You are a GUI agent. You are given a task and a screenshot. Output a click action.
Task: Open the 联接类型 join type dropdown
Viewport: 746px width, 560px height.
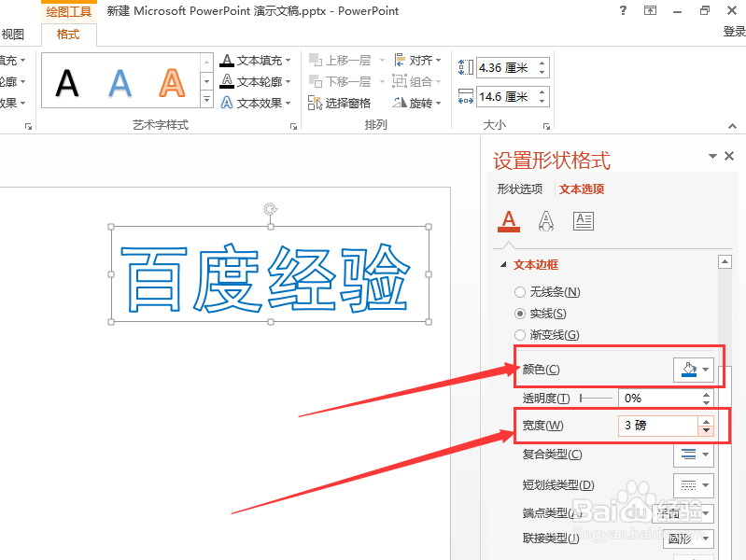tap(688, 539)
